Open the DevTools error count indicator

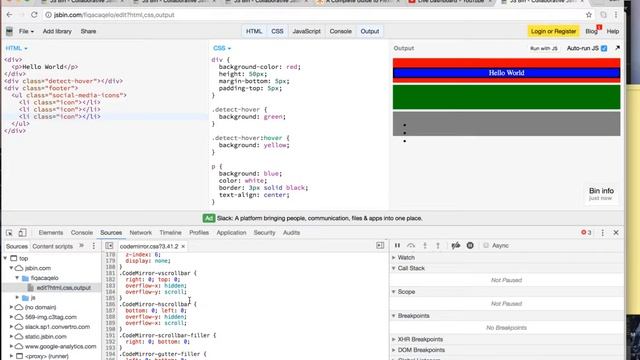pyautogui.click(x=586, y=233)
